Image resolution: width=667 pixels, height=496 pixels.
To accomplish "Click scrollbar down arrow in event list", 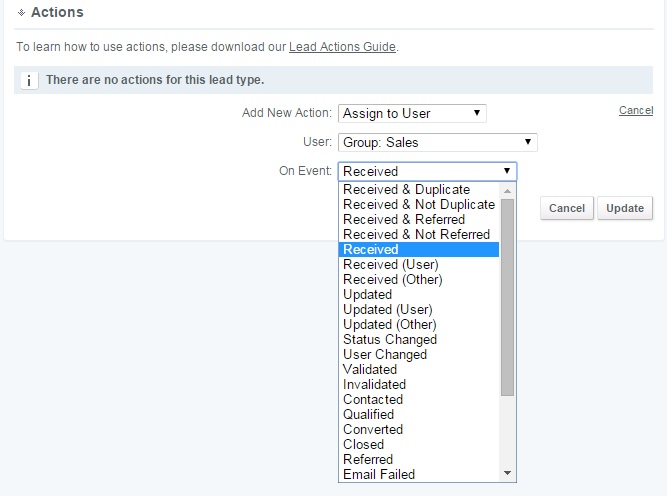I will click(x=507, y=473).
